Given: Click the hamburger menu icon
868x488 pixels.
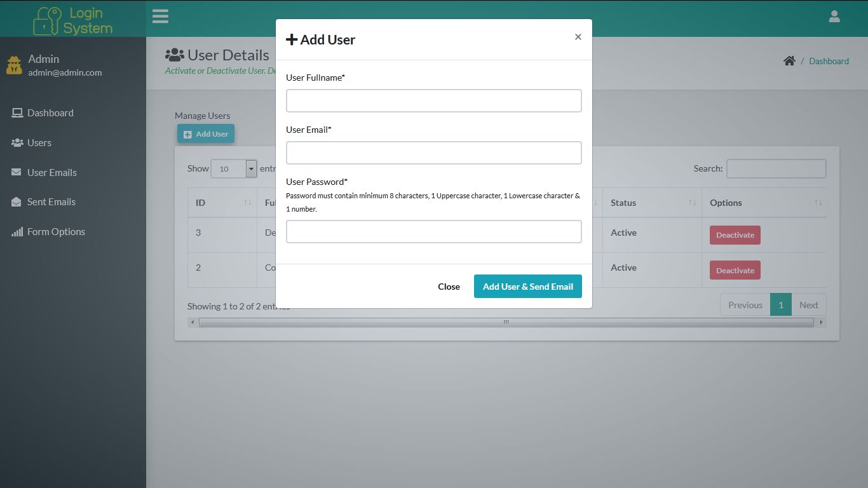Looking at the screenshot, I should 160,16.
